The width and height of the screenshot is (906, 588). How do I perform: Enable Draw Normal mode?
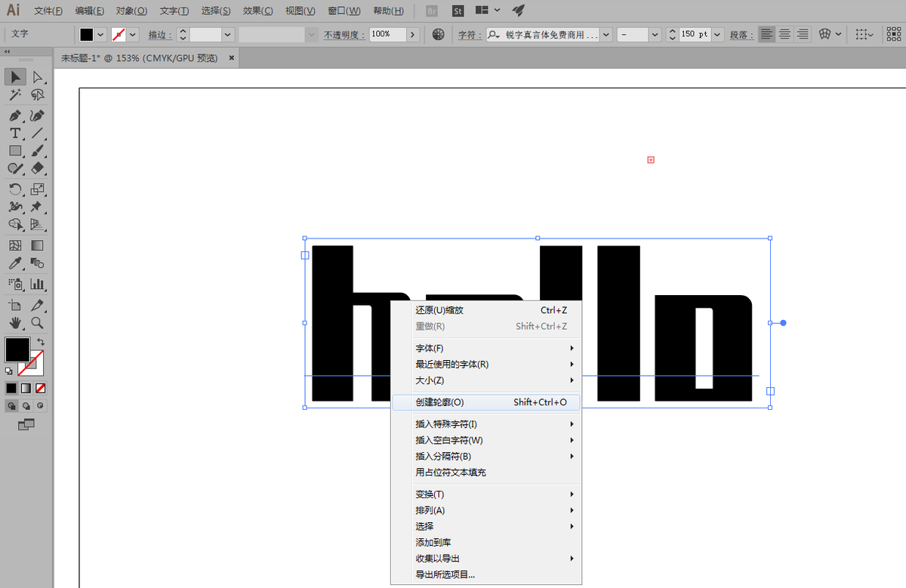coord(12,405)
